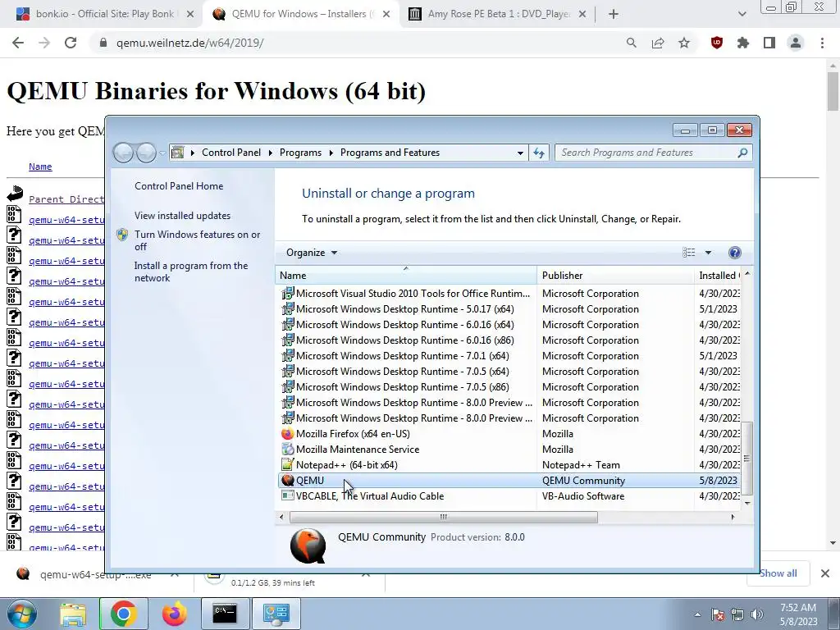The height and width of the screenshot is (630, 840).
Task: Sort by the Installed On column header
Action: click(x=718, y=276)
